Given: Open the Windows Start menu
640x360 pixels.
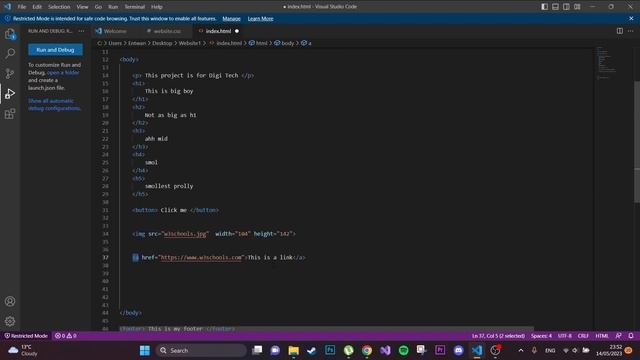Looking at the screenshot, I should pos(145,350).
